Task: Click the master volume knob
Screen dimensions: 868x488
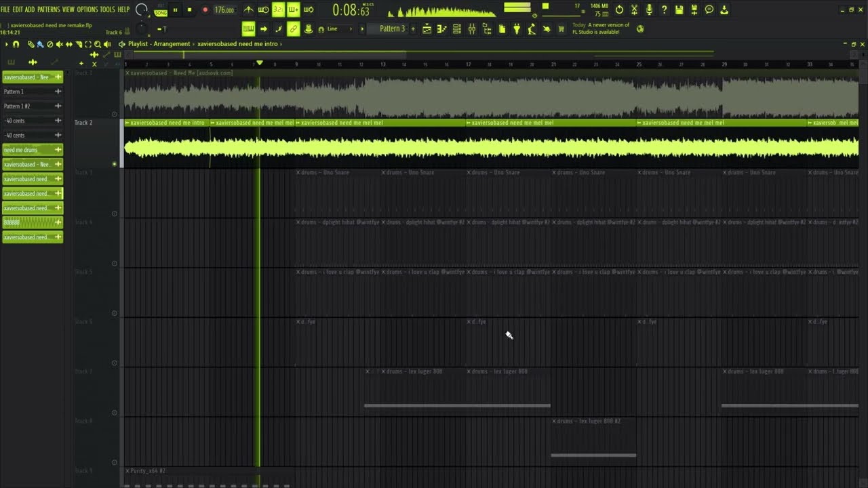Action: pyautogui.click(x=142, y=9)
